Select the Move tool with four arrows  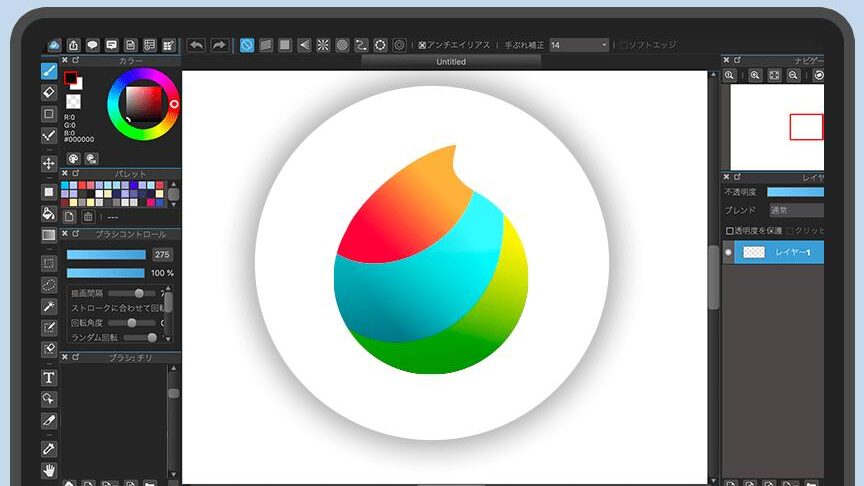pyautogui.click(x=48, y=164)
